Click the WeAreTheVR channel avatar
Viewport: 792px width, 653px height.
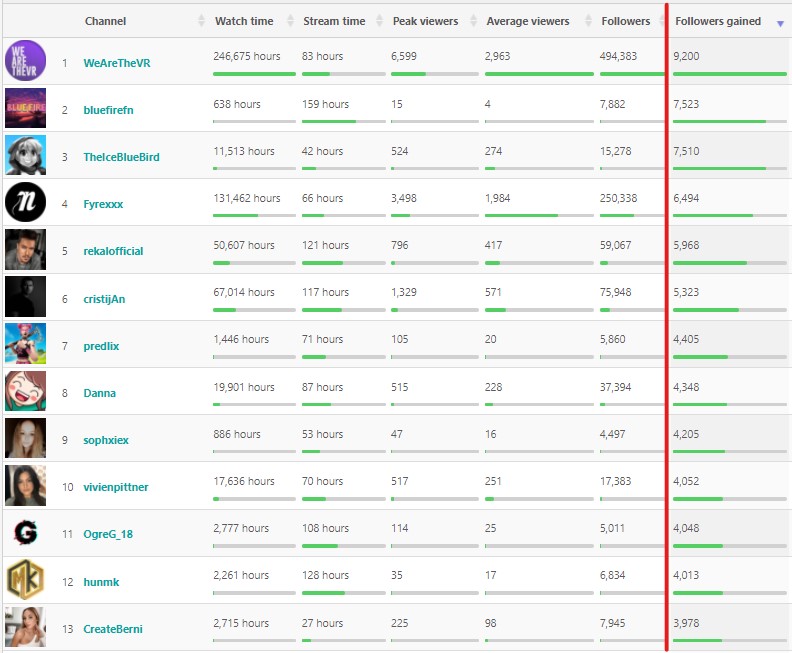point(25,62)
